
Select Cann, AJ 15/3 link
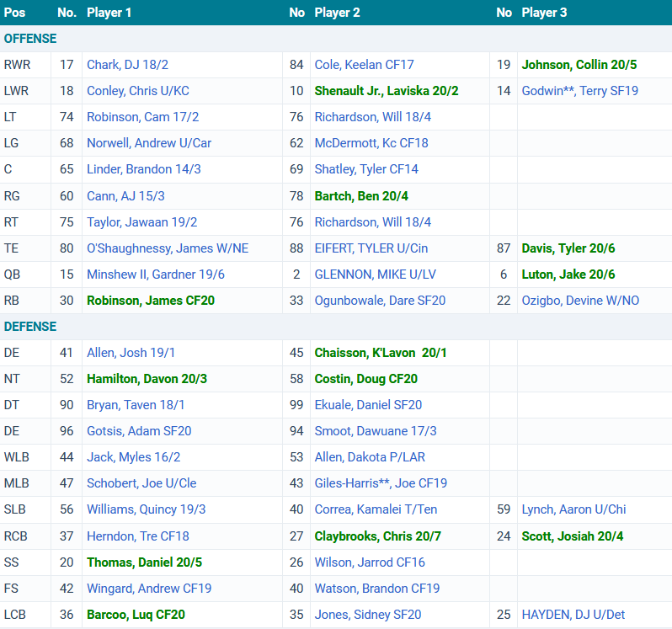[125, 196]
